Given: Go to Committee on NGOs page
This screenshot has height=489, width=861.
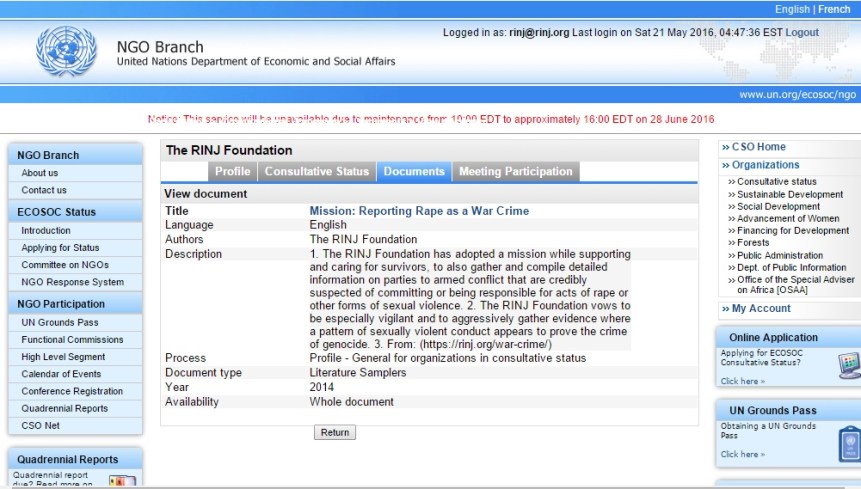Looking at the screenshot, I should tap(66, 265).
